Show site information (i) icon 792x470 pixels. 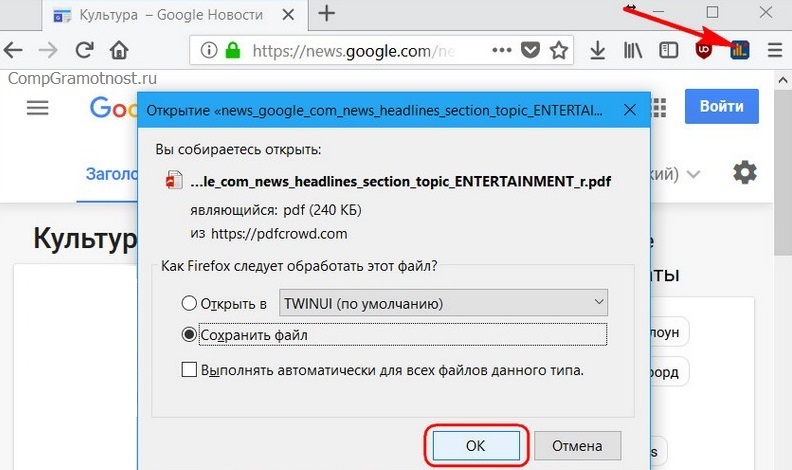(x=209, y=50)
